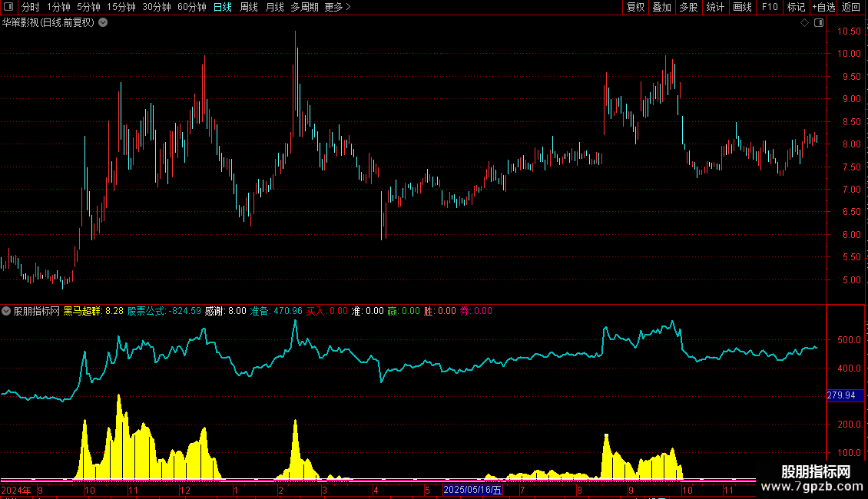Image resolution: width=868 pixels, height=499 pixels.
Task: Select the 60分钟 period tab
Action: pyautogui.click(x=192, y=7)
